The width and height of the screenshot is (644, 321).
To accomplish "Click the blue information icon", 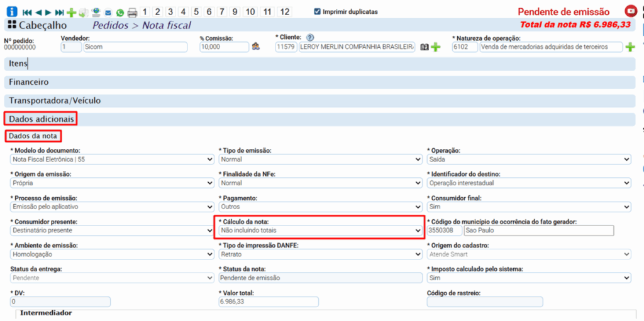I will point(12,12).
